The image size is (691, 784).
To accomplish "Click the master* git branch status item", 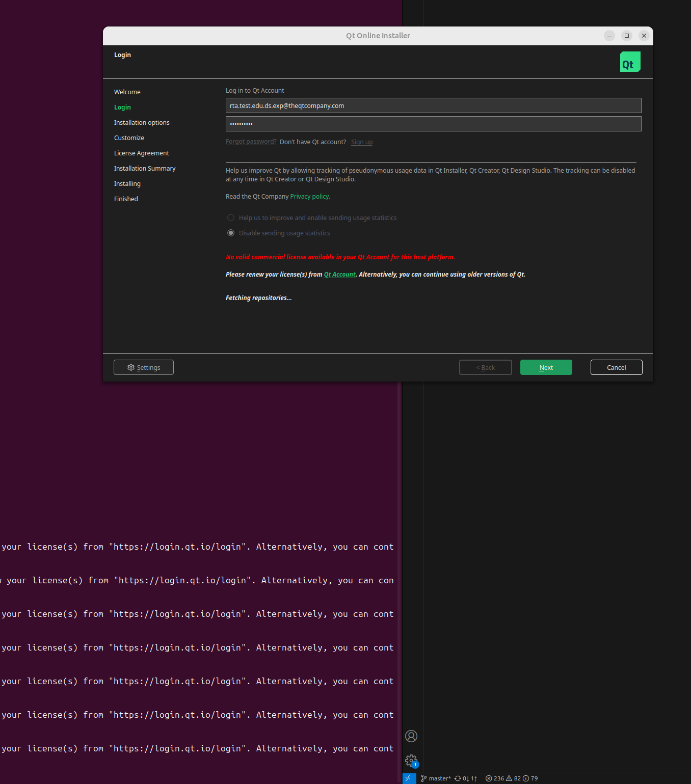I will tap(436, 778).
